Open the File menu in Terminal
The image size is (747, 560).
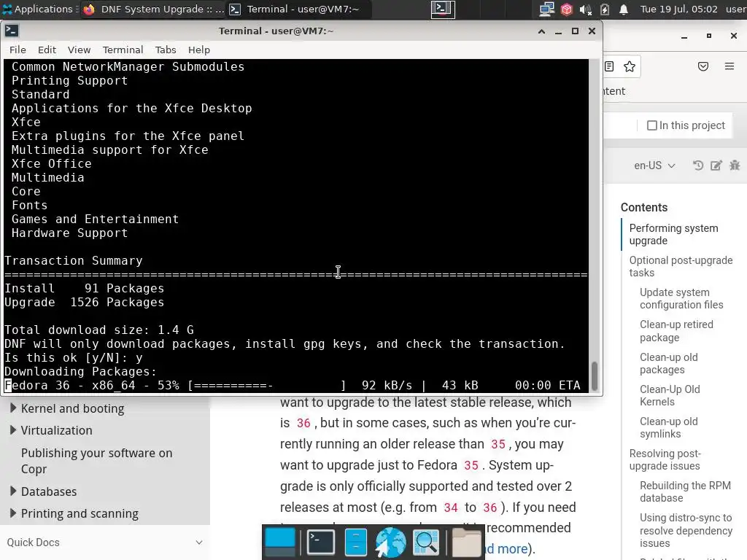coord(18,50)
